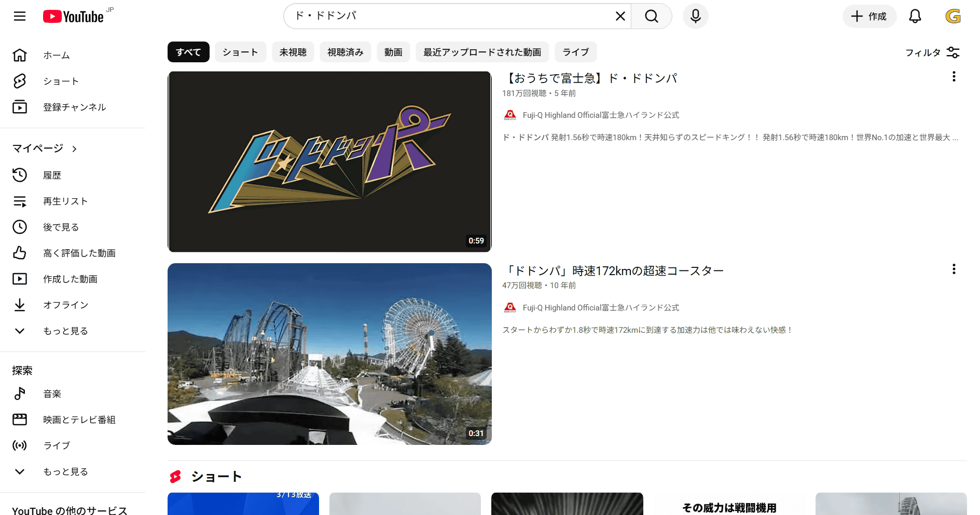Image resolution: width=980 pixels, height=515 pixels.
Task: Select the 視聴済み filter chip
Action: click(x=345, y=52)
